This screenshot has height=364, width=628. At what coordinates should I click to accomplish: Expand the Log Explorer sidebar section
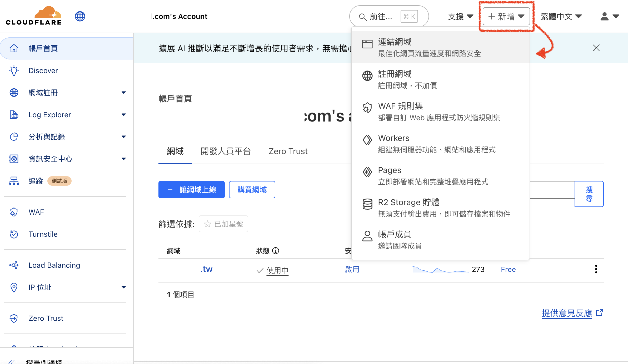click(124, 115)
